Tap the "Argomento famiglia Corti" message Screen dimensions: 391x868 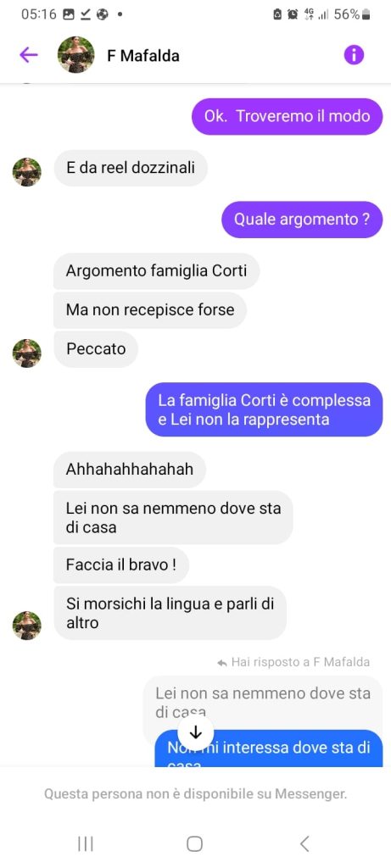pyautogui.click(x=156, y=271)
